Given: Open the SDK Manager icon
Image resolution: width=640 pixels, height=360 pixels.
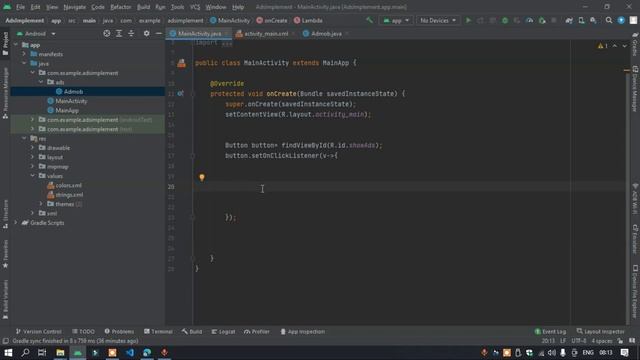Looking at the screenshot, I should point(593,20).
